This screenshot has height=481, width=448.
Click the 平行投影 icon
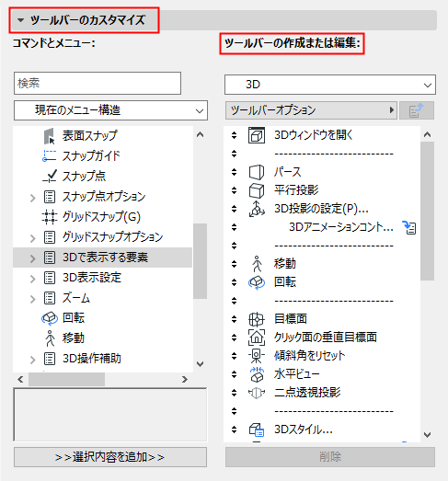(x=257, y=190)
